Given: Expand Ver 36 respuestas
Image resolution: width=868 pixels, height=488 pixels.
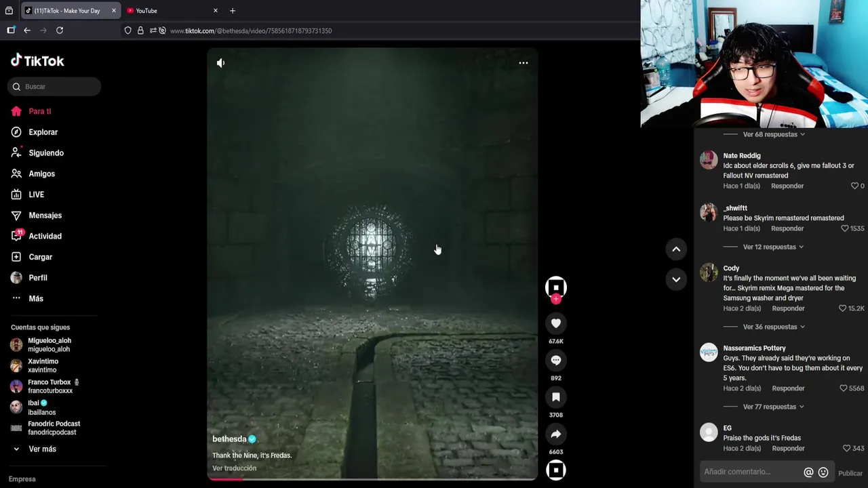Looking at the screenshot, I should point(774,327).
